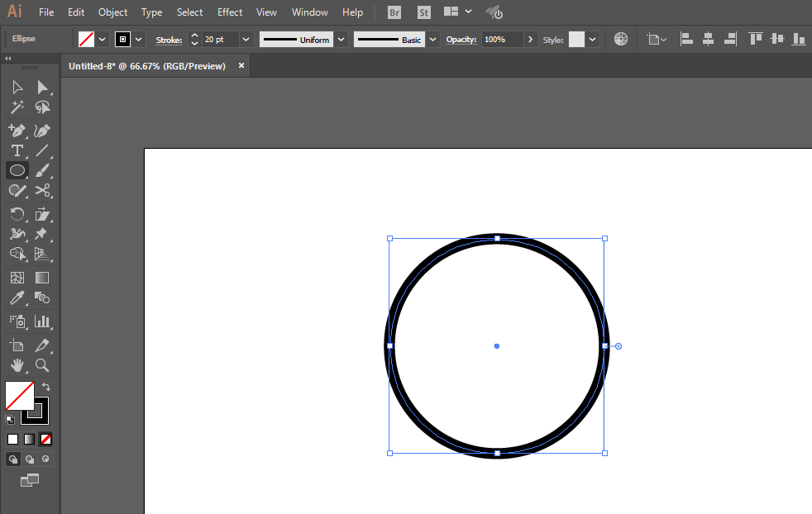Image resolution: width=812 pixels, height=514 pixels.
Task: Click the Opacity label link
Action: [461, 40]
